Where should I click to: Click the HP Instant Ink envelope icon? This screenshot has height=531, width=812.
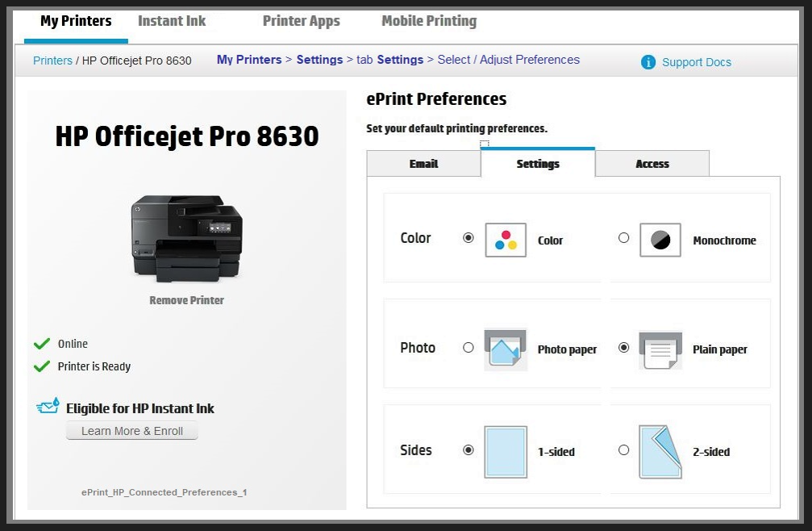(48, 407)
